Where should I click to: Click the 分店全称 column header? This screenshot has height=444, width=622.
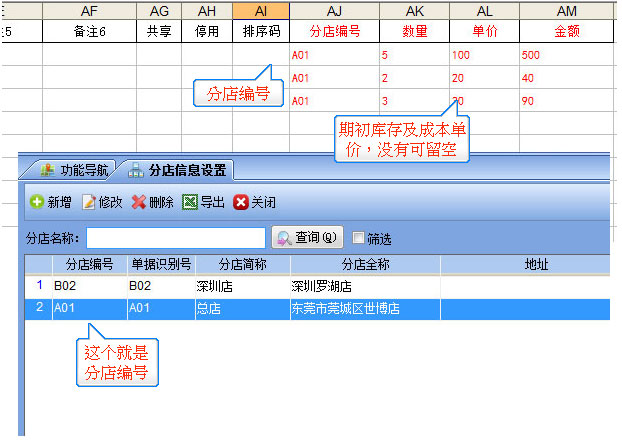(x=364, y=264)
